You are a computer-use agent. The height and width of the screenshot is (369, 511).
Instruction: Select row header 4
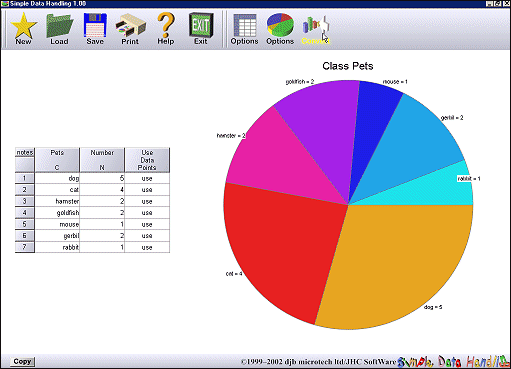[x=24, y=212]
